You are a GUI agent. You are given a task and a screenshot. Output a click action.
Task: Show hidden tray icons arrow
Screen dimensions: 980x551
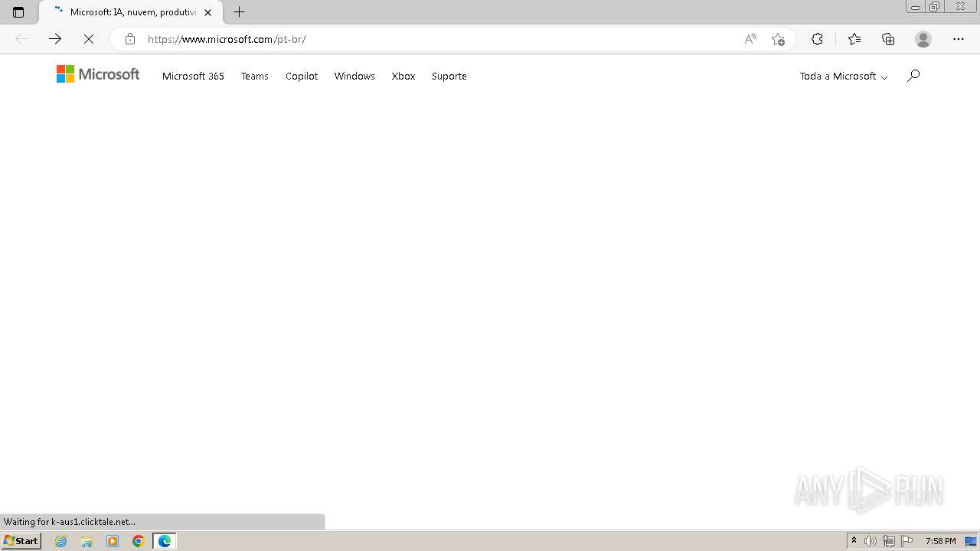(854, 541)
